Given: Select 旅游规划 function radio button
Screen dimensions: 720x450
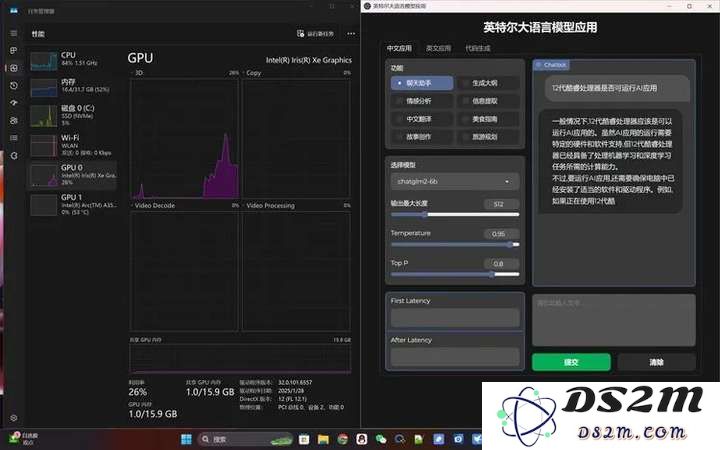Looking at the screenshot, I should pyautogui.click(x=488, y=137).
